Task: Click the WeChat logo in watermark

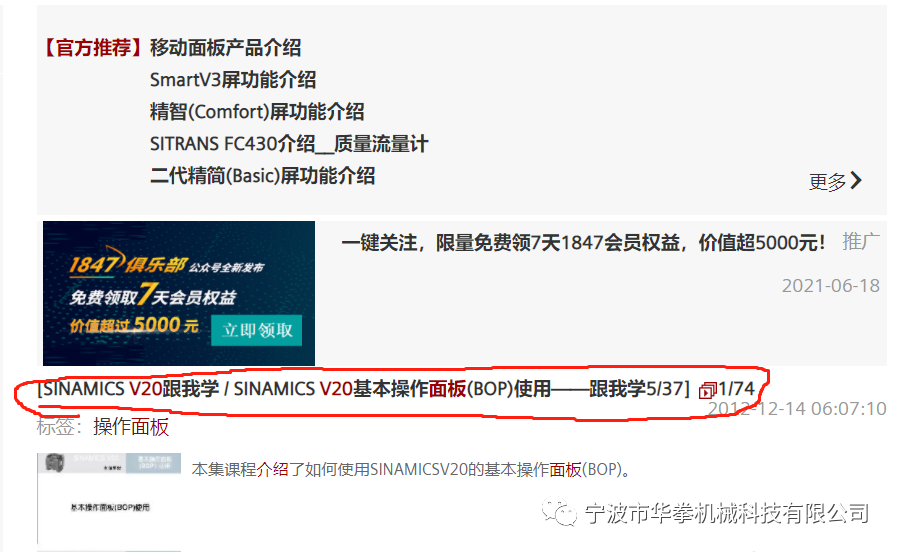Action: pos(559,512)
